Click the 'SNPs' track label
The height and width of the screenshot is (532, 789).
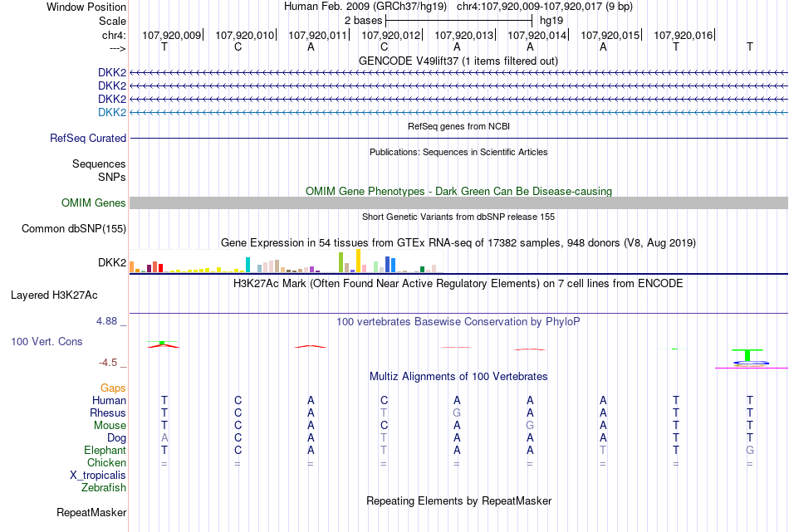click(x=112, y=177)
